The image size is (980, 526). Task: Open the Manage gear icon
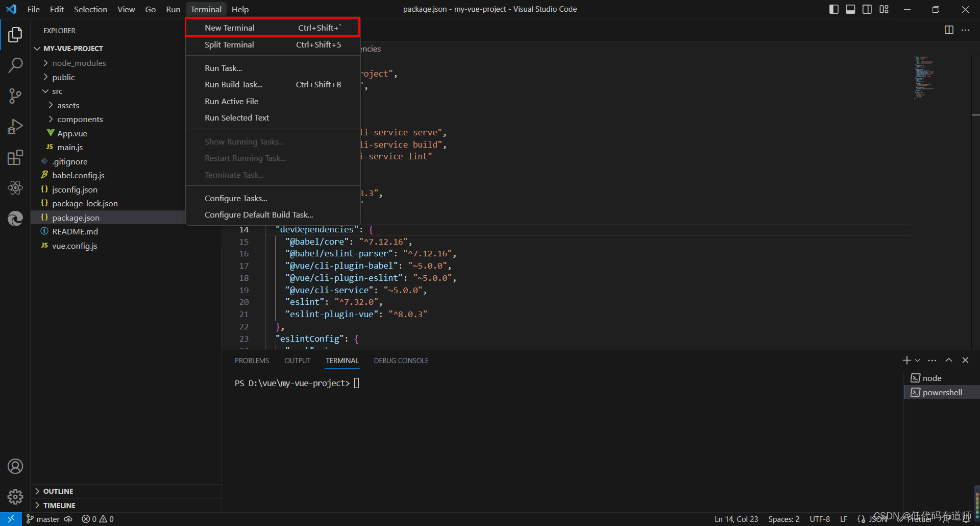[15, 496]
